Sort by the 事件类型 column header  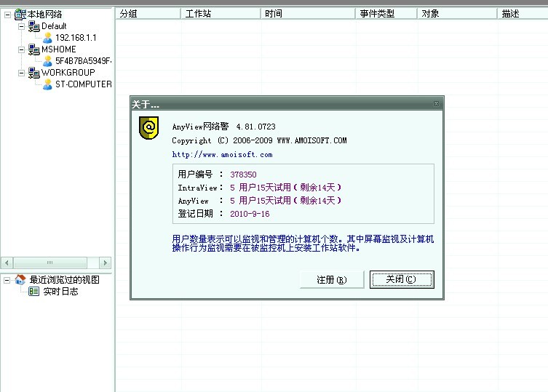pos(386,14)
